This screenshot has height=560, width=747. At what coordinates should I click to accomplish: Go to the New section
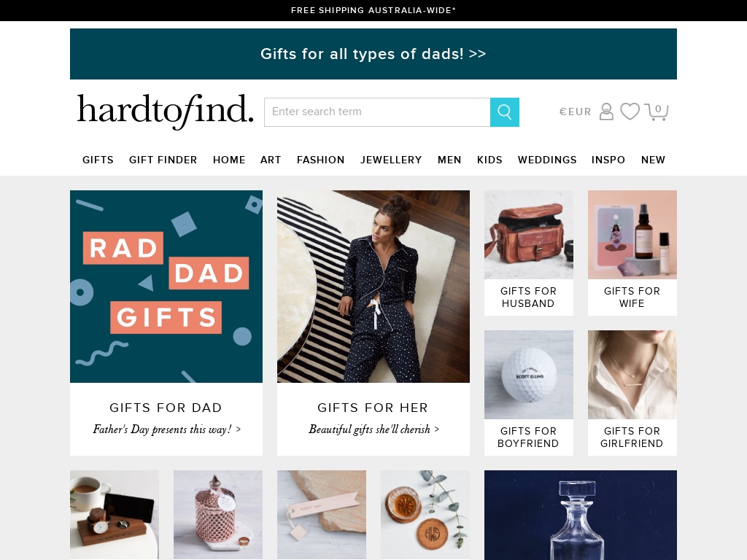click(x=653, y=160)
